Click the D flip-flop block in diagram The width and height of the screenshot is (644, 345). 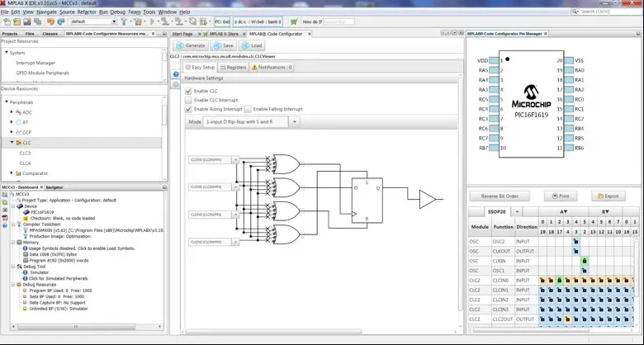367,201
